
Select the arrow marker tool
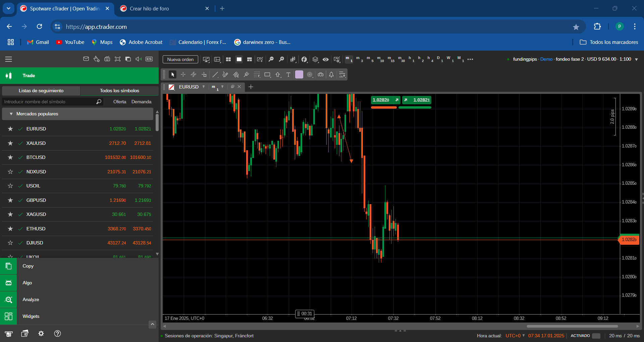(278, 74)
